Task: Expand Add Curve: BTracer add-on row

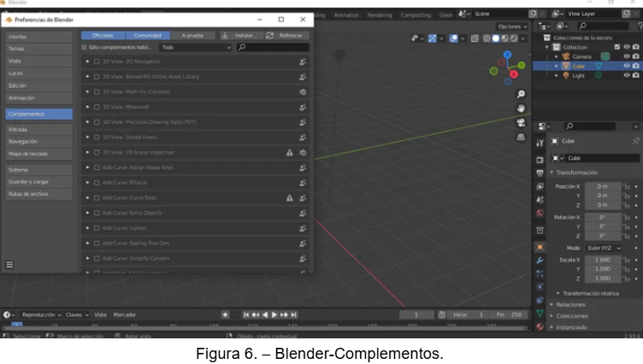Action: [87, 182]
